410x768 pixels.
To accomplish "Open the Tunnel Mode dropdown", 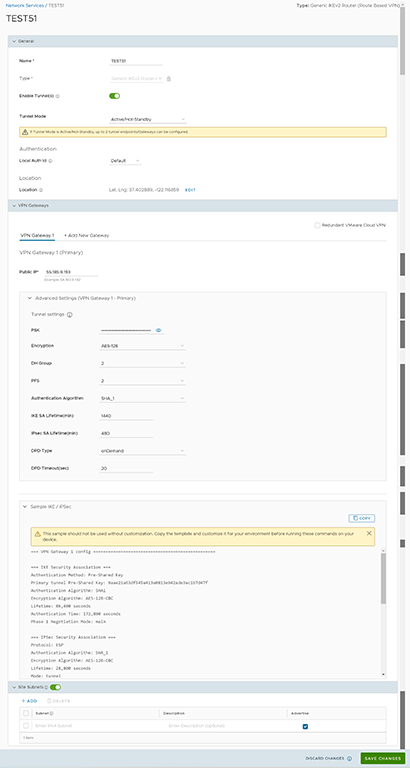I will click(147, 119).
